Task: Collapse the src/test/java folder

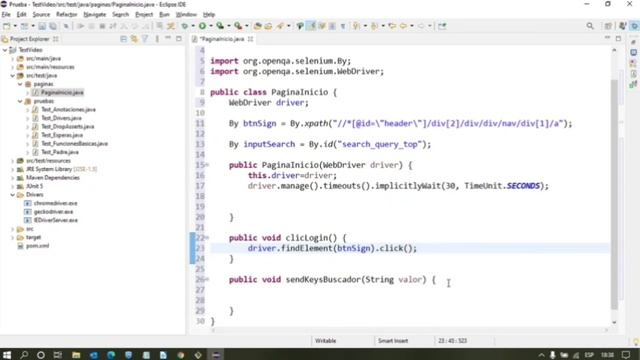Action: click(x=12, y=76)
